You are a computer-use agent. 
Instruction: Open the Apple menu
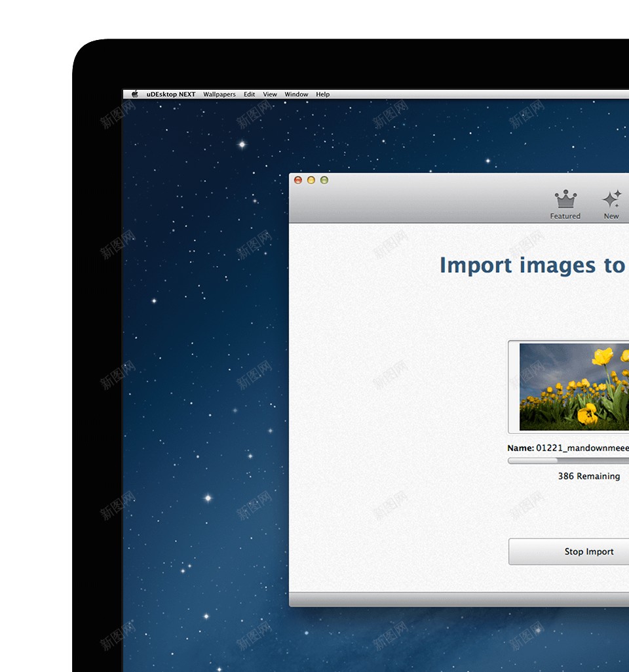click(x=135, y=94)
